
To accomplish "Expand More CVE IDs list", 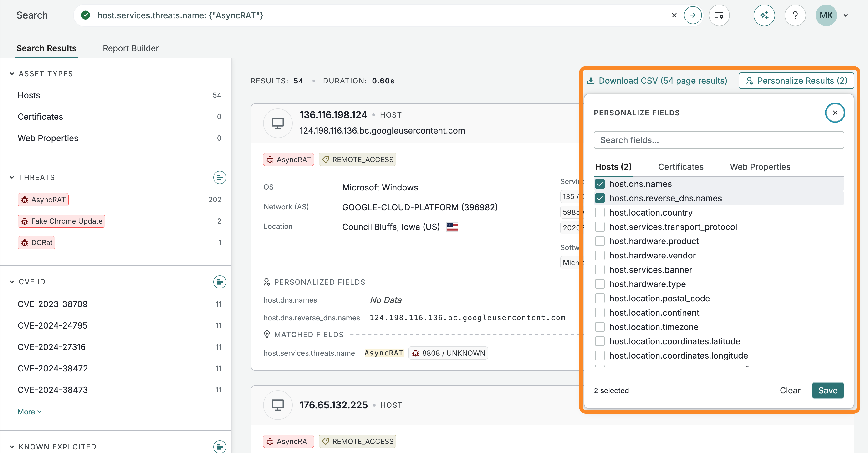I will coord(29,412).
